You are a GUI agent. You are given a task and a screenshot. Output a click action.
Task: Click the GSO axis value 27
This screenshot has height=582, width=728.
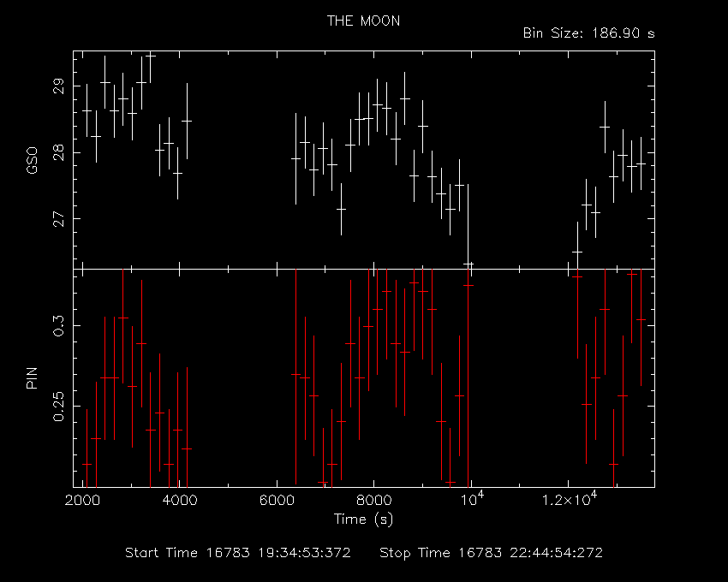59,219
